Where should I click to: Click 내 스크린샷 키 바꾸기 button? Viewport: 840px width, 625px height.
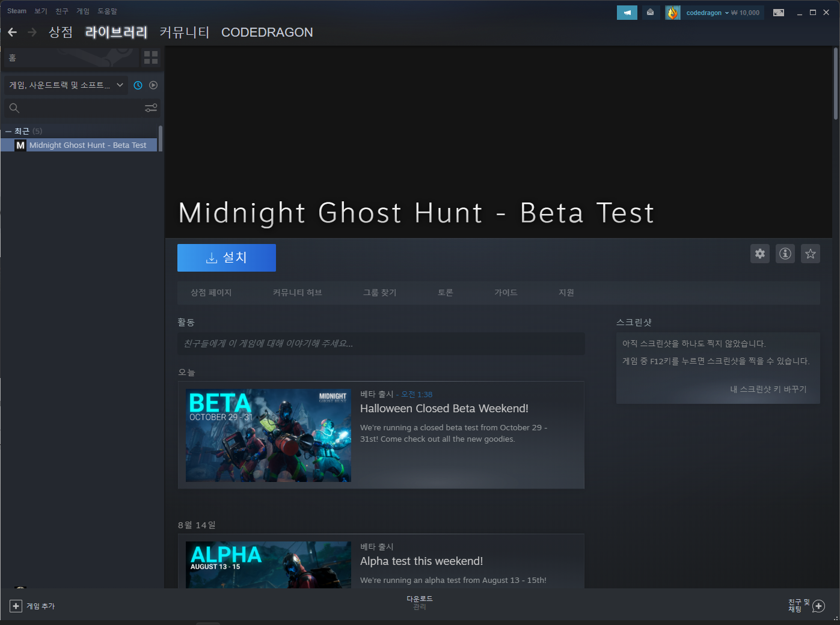(x=768, y=389)
